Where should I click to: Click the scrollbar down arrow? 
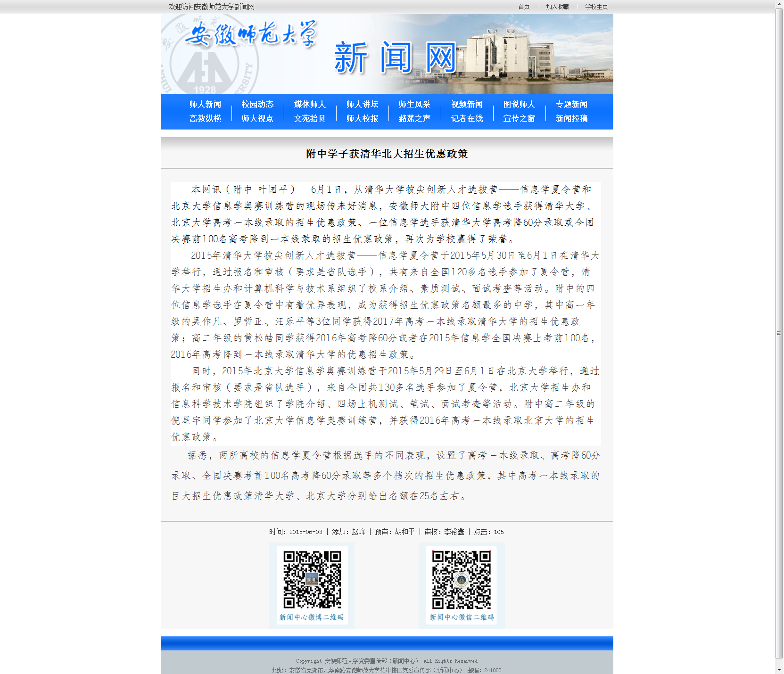779,670
